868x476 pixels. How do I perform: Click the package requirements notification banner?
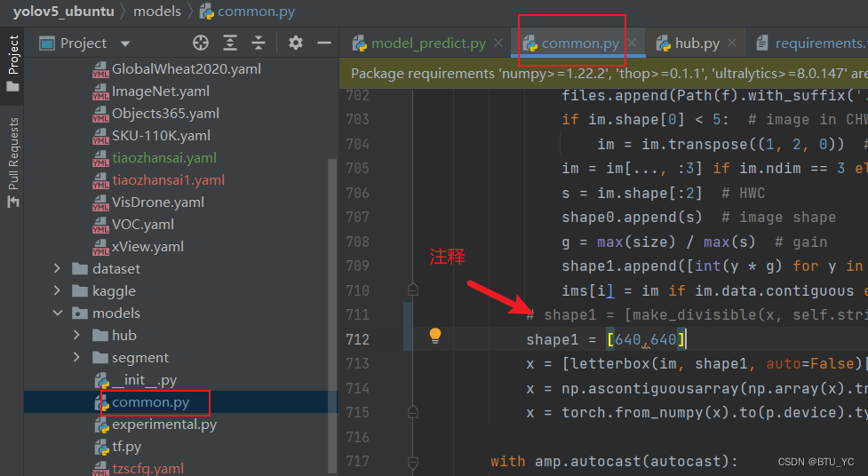(603, 73)
